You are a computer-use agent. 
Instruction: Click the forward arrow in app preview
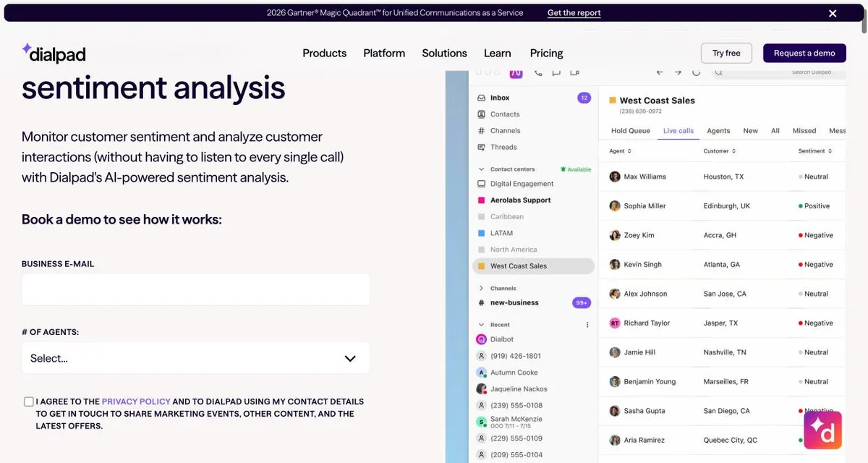click(x=678, y=72)
